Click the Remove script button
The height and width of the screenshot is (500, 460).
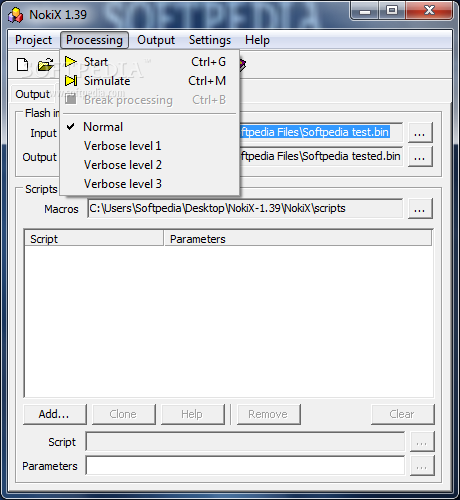tap(269, 414)
